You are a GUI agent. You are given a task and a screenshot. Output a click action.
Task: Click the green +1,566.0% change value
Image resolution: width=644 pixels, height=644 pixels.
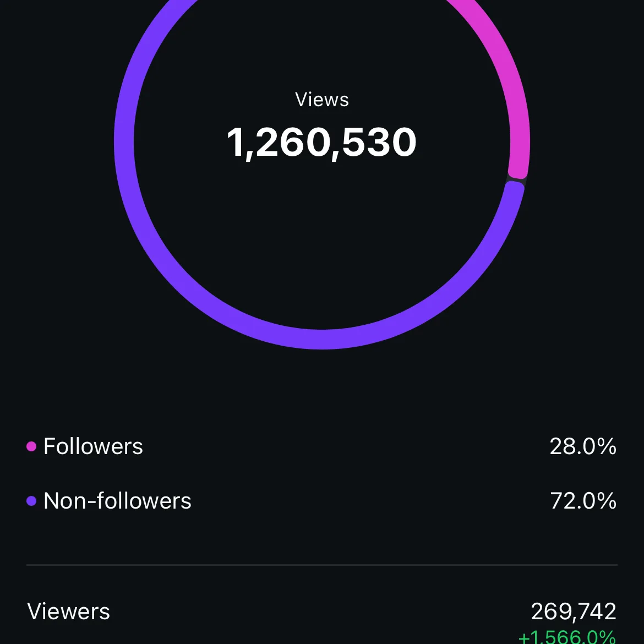567,637
